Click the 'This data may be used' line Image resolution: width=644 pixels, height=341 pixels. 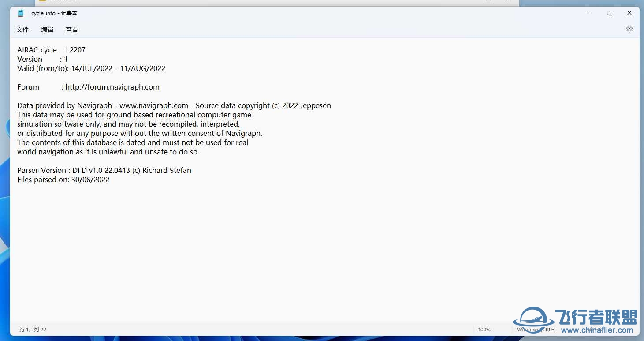click(134, 115)
